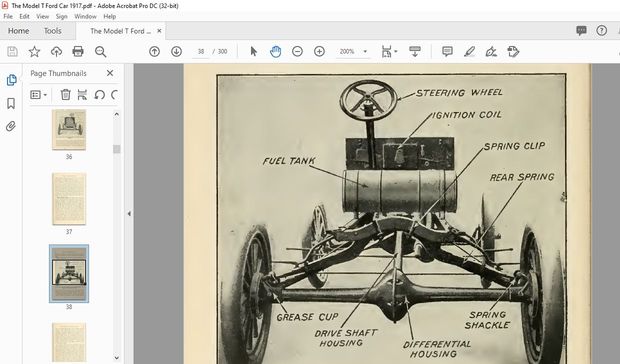Click the extract pages scissors icon
620x364 pixels.
point(82,94)
